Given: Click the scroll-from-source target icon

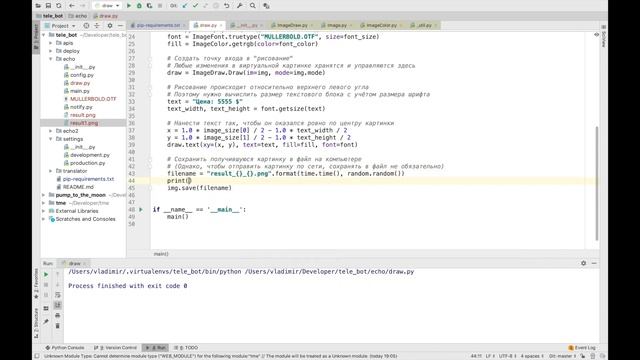Looking at the screenshot, I should pos(86,26).
